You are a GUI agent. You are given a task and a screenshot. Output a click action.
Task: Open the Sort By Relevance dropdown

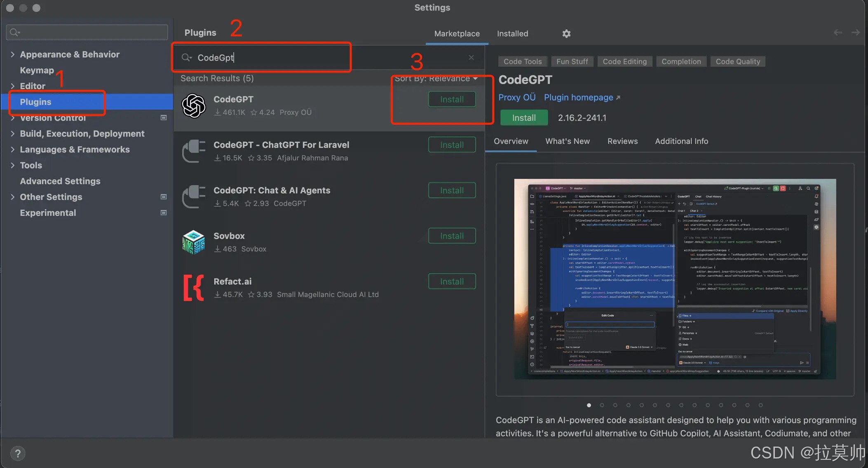(436, 79)
